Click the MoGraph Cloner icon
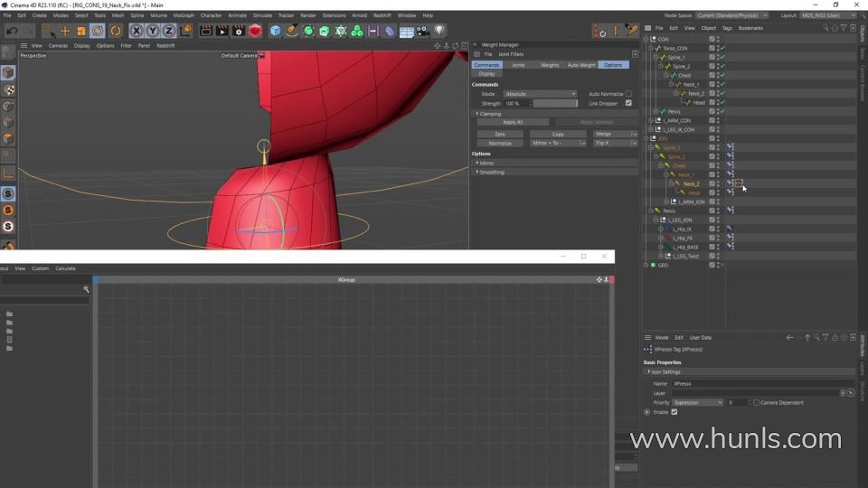The width and height of the screenshot is (868, 488). tap(357, 31)
